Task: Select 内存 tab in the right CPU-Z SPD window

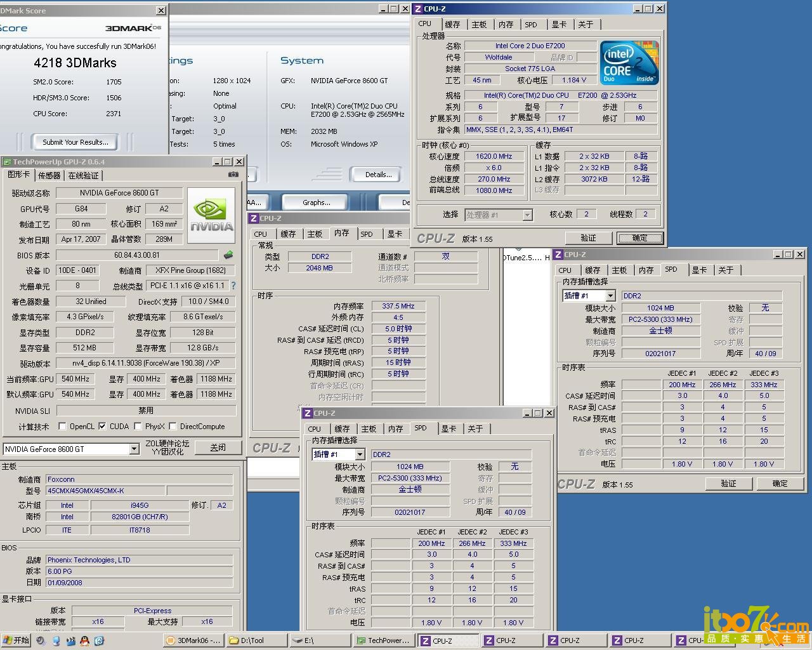Action: 646,270
